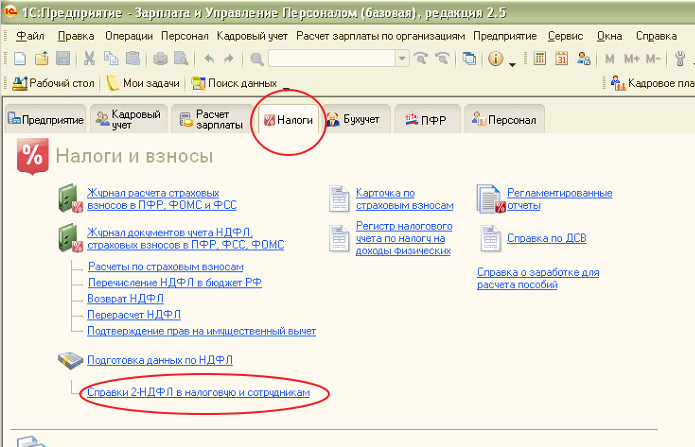This screenshot has height=447, width=695.
Task: Switch to the ПФР tab
Action: click(x=425, y=121)
